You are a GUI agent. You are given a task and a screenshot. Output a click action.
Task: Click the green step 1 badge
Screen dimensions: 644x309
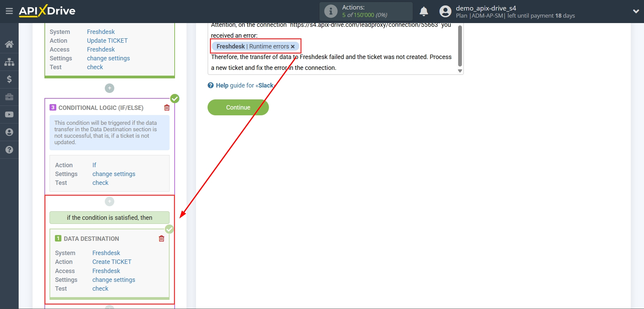point(58,238)
